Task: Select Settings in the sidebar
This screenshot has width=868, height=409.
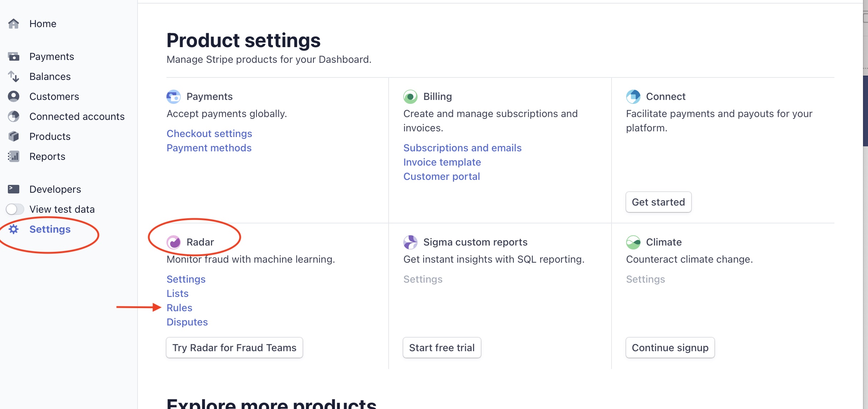Action: pyautogui.click(x=50, y=229)
